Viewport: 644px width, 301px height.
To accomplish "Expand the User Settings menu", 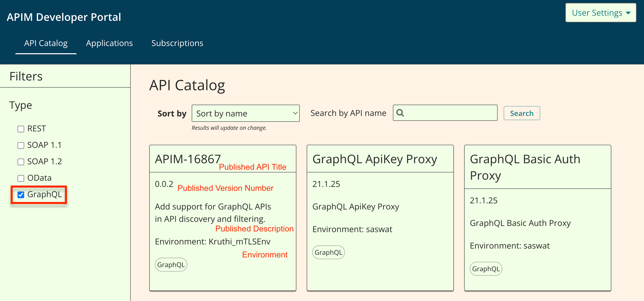I will (601, 13).
